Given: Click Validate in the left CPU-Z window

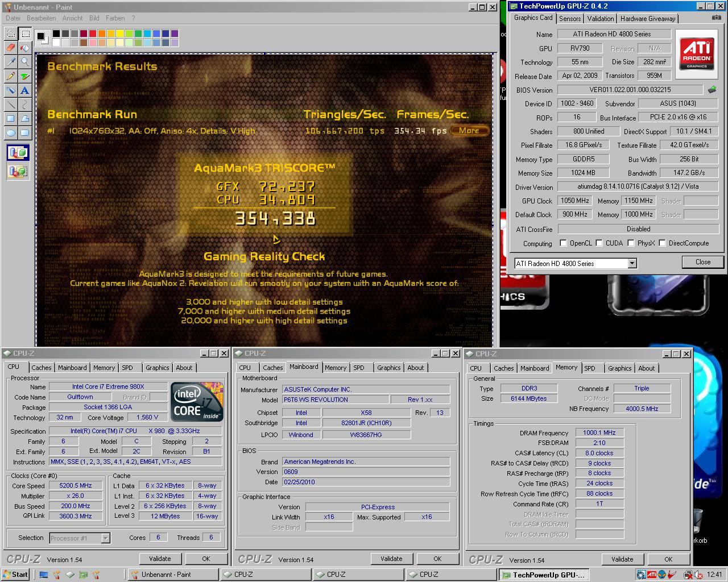Looking at the screenshot, I should point(160,559).
